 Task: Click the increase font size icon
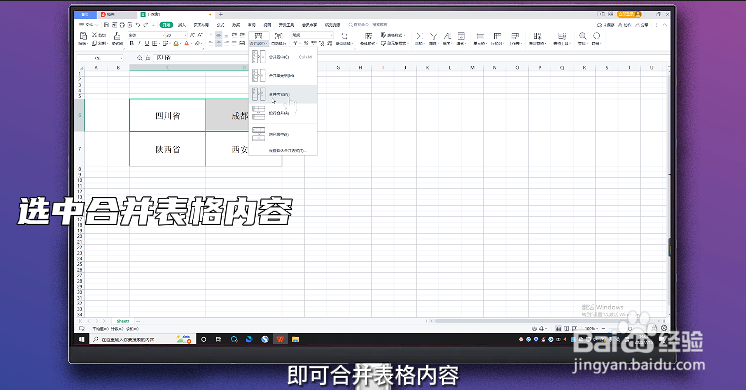pyautogui.click(x=192, y=35)
